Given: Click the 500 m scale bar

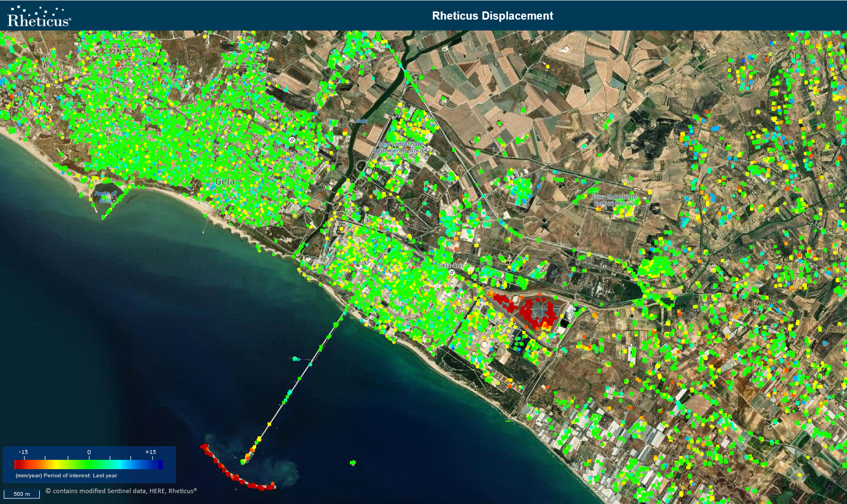Looking at the screenshot, I should pos(22,494).
